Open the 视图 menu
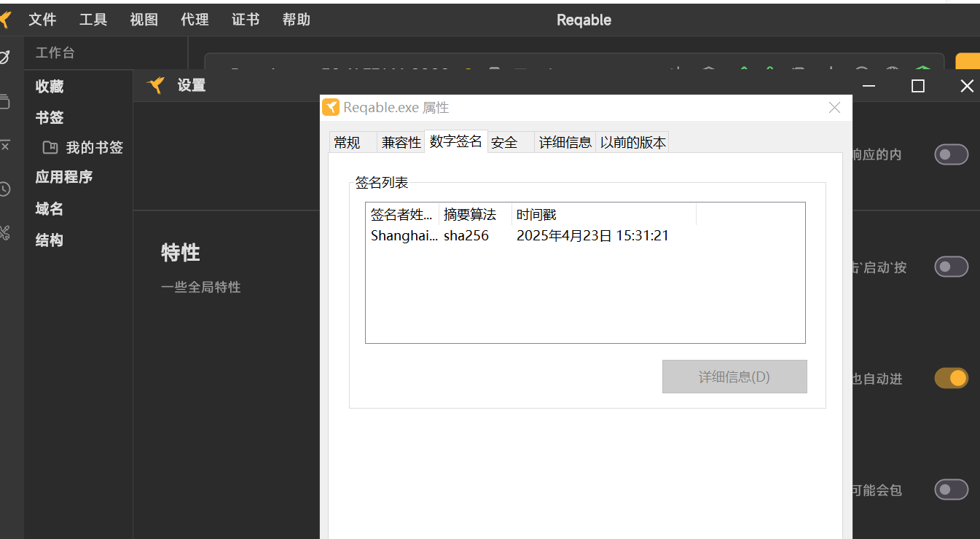The image size is (980, 539). (x=144, y=20)
